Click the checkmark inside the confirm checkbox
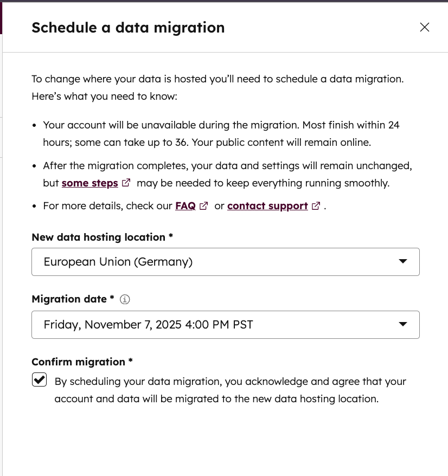This screenshot has height=476, width=448. tap(39, 379)
